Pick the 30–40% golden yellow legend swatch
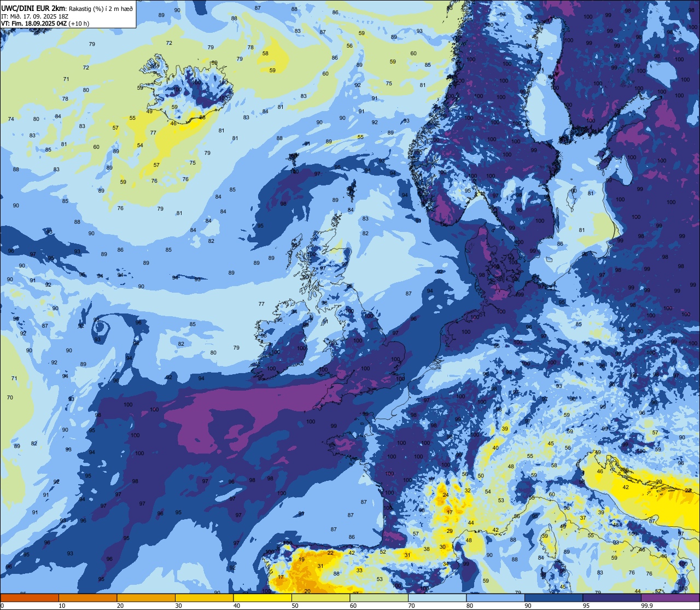Viewport: 700px width, 610px height. (x=204, y=597)
